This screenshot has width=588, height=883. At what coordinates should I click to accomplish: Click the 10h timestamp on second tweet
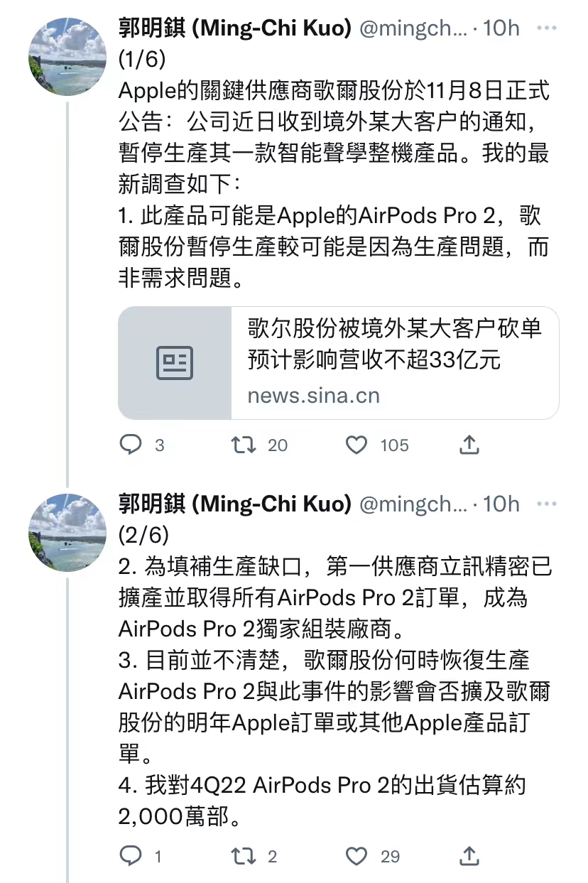501,504
